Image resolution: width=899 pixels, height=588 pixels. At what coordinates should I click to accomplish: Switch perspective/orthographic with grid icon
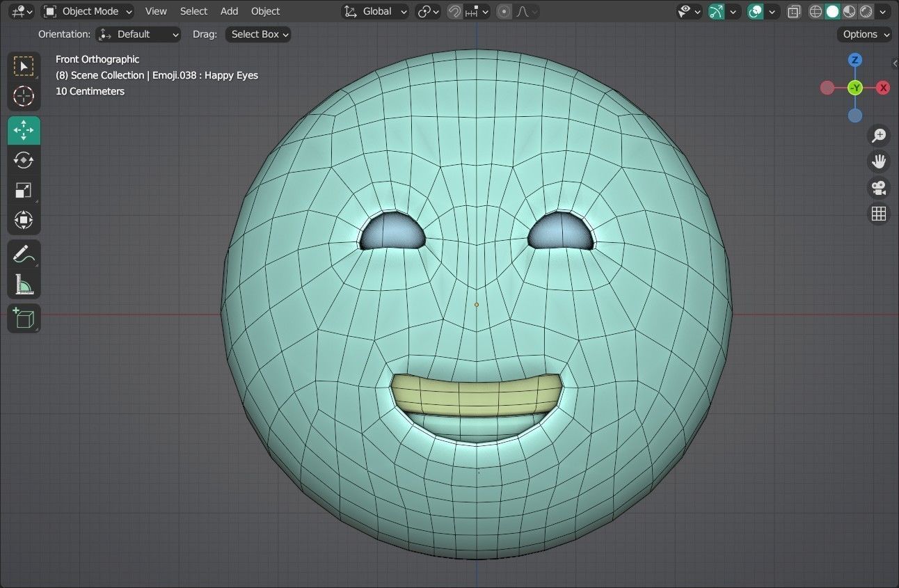click(879, 214)
